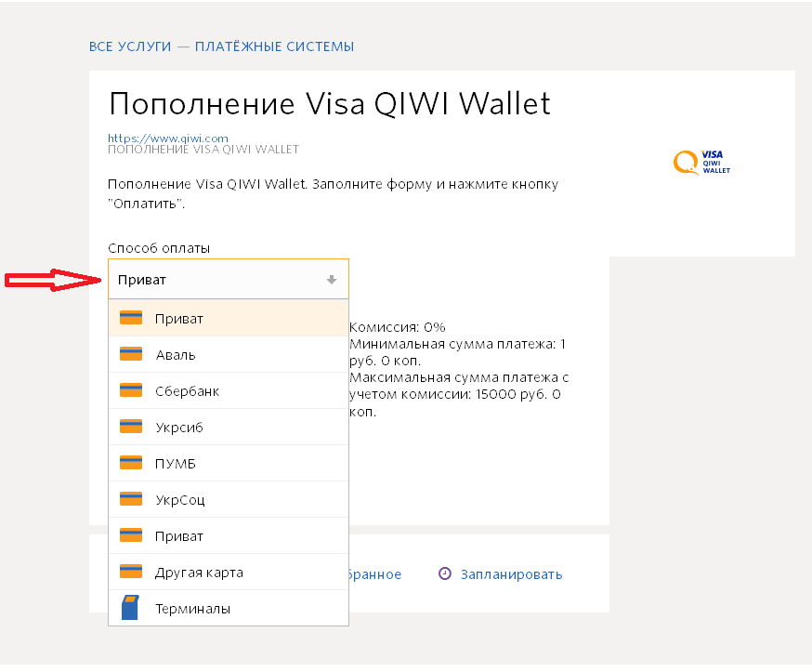
Task: Choose Терминалы payment method
Action: (x=192, y=609)
